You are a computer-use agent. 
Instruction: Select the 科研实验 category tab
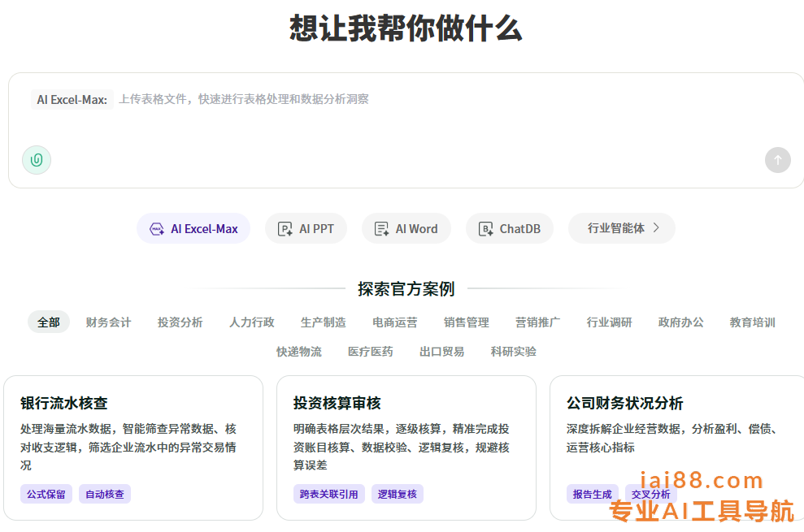click(x=513, y=351)
